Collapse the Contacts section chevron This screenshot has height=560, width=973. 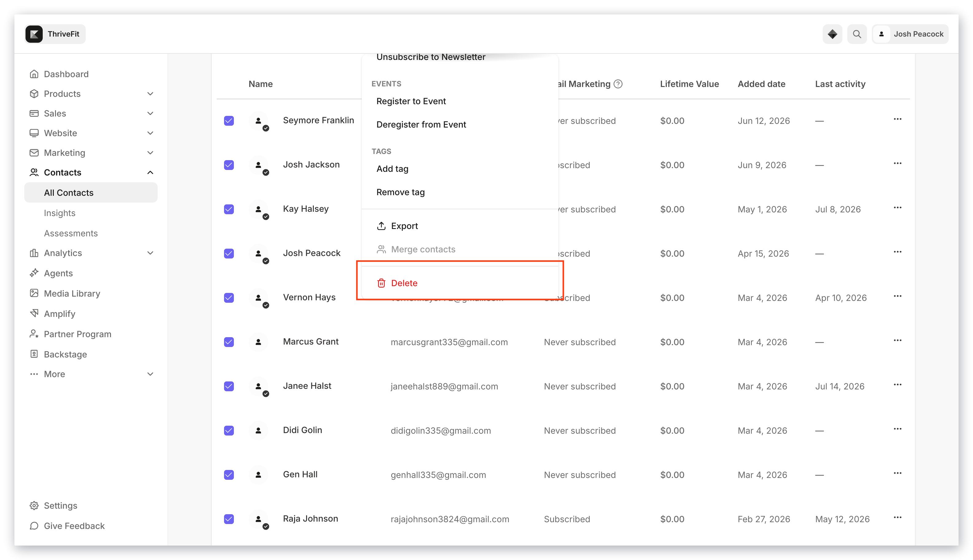point(150,172)
